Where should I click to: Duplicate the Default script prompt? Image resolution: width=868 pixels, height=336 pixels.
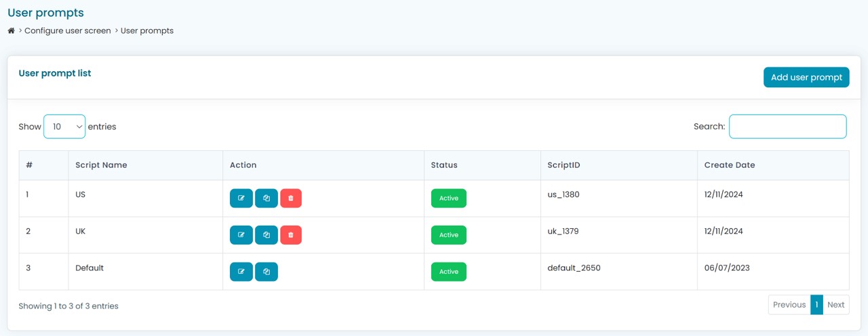[267, 272]
